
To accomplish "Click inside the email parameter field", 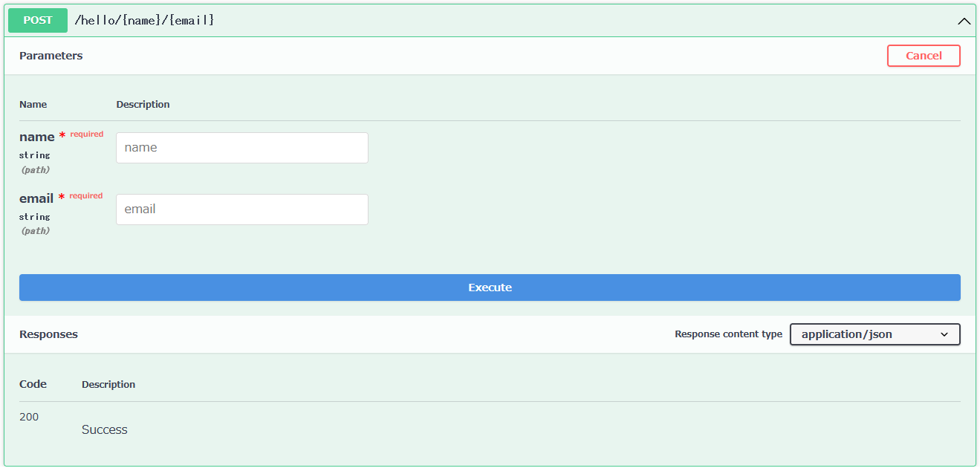I will tap(241, 209).
